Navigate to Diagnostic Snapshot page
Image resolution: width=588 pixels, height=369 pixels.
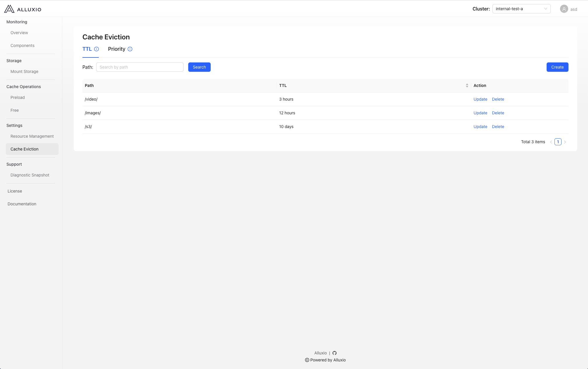[x=30, y=175]
